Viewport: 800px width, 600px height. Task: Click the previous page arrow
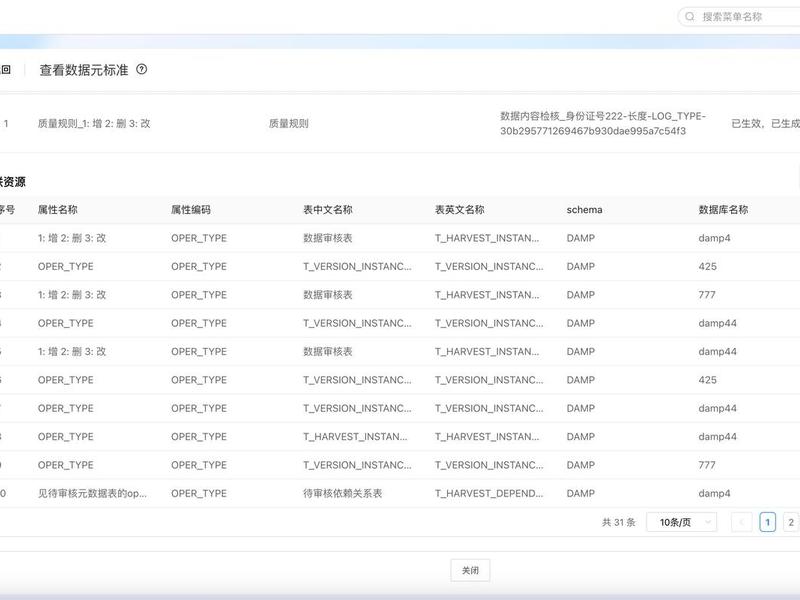[x=741, y=522]
